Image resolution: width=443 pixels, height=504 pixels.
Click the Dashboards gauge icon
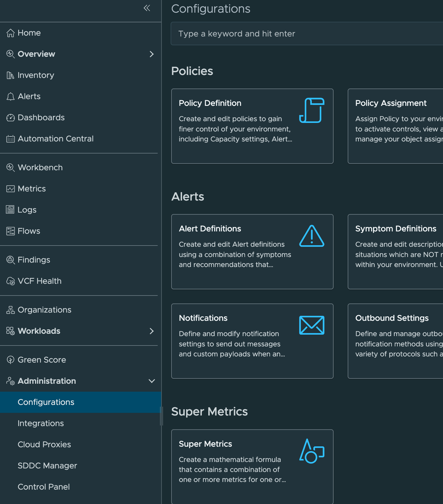[x=11, y=118]
